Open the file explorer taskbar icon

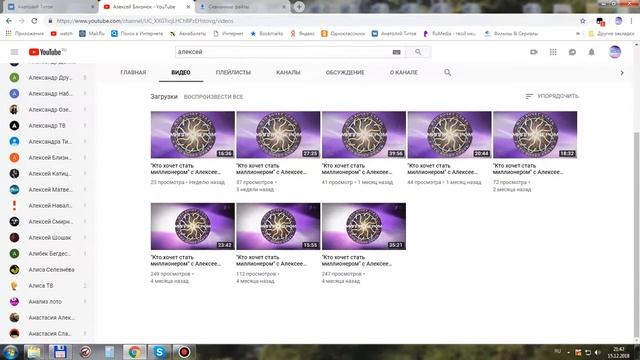coord(34,352)
